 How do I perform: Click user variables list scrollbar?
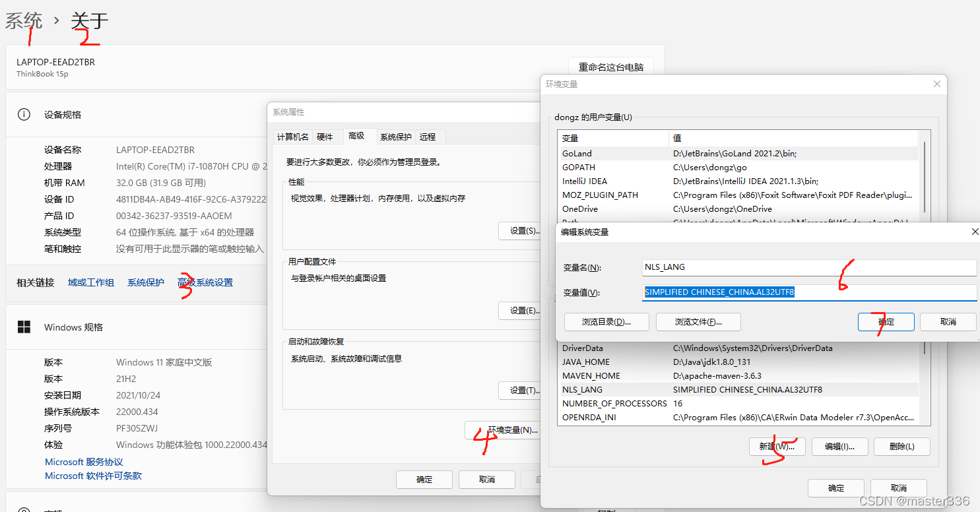point(924,176)
